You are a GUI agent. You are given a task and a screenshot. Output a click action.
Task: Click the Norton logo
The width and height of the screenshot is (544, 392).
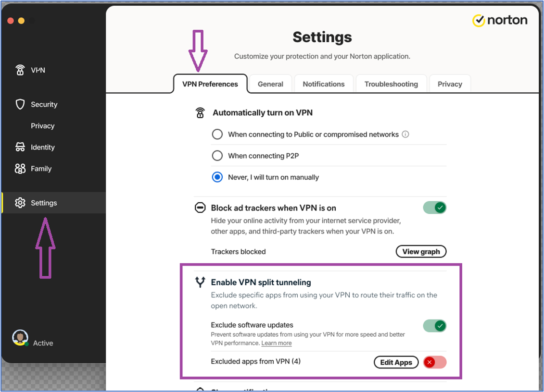tap(500, 21)
